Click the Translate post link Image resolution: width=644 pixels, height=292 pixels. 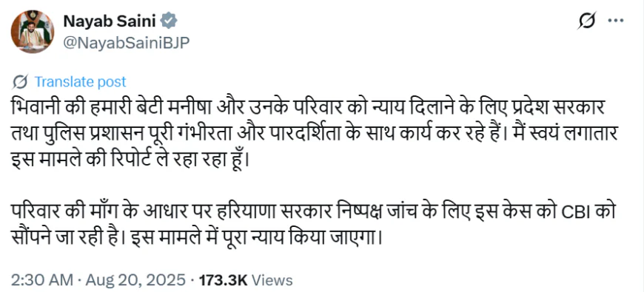coord(80,81)
